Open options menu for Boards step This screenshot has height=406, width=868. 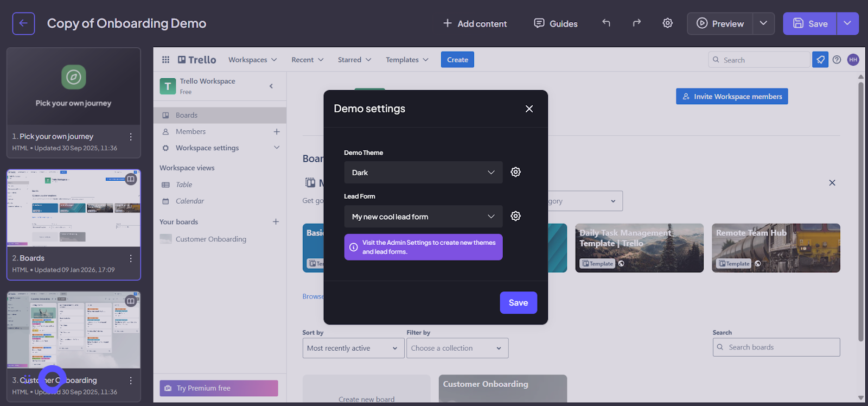(131, 258)
